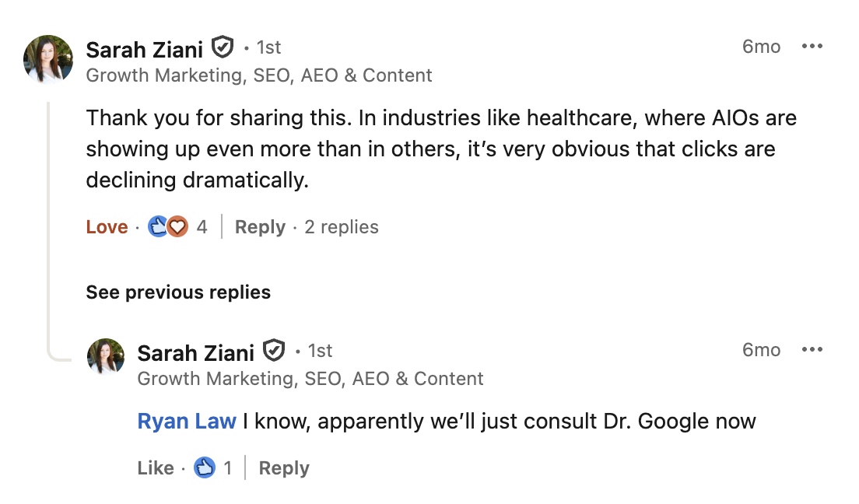The width and height of the screenshot is (859, 504).
Task: Open the overflow menu on Sarah's top comment
Action: coord(812,46)
